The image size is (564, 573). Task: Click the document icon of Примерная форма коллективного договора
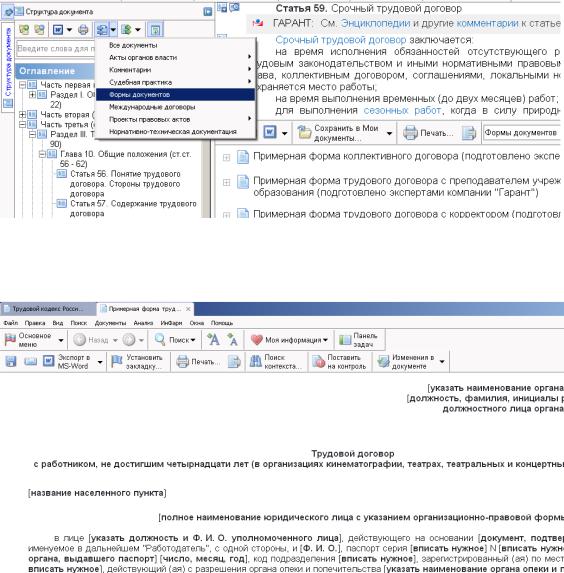[x=243, y=157]
